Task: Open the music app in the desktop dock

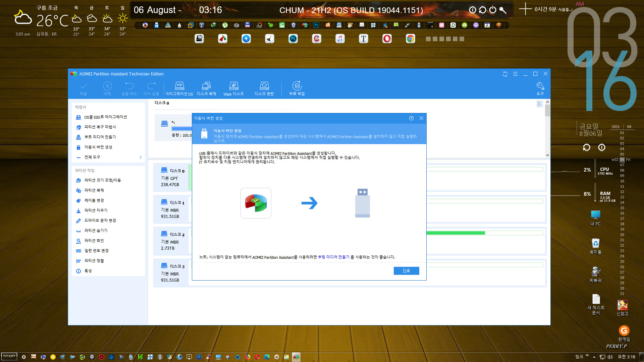Action: point(340,39)
